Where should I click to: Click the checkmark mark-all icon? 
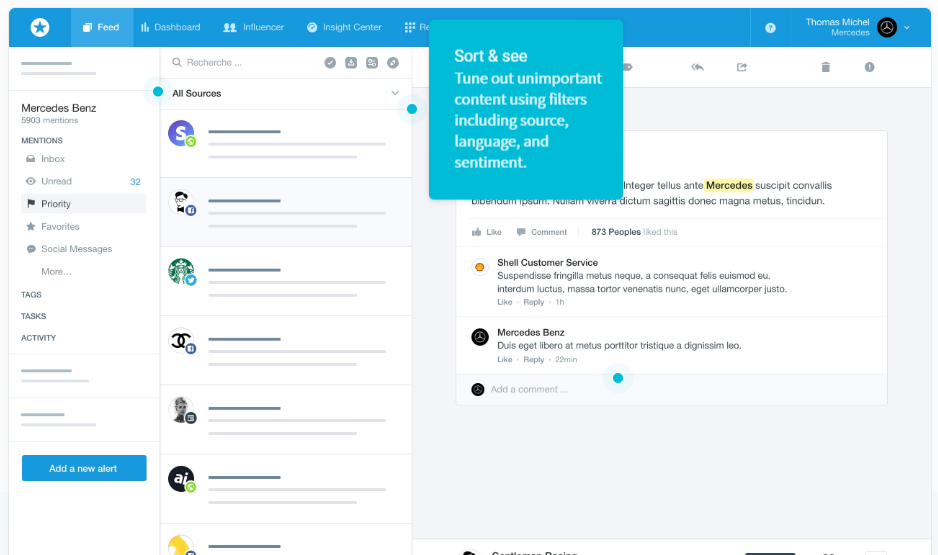(330, 63)
